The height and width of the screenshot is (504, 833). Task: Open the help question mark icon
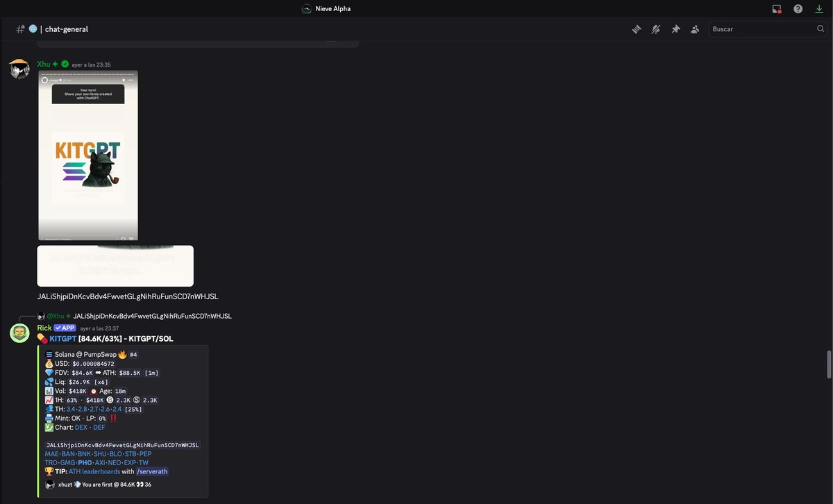point(798,8)
